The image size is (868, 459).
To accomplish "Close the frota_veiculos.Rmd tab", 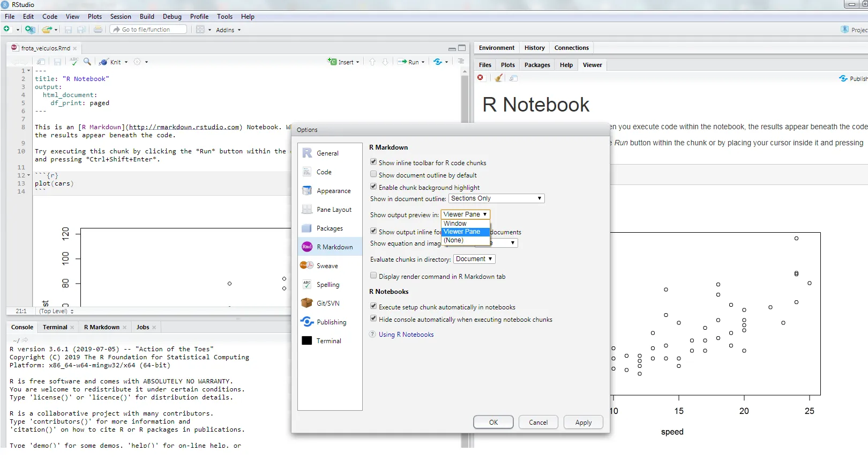I will (75, 48).
